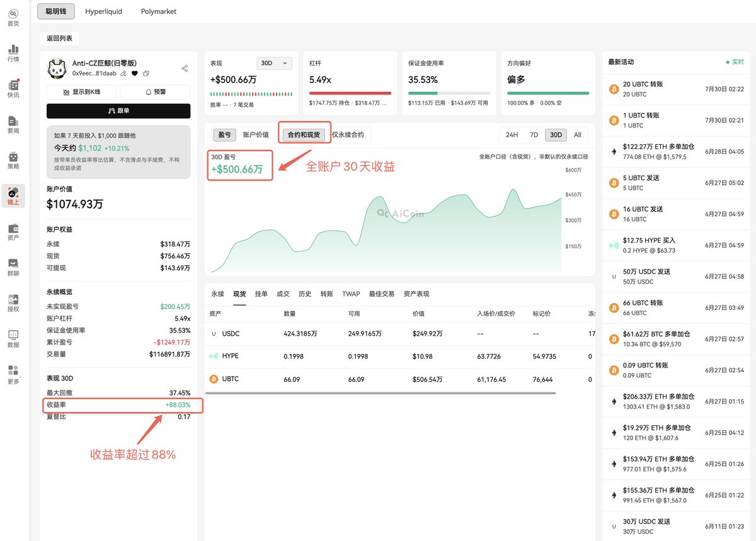
Task: Click the asset table horizontal scrollbar
Action: [x=381, y=393]
